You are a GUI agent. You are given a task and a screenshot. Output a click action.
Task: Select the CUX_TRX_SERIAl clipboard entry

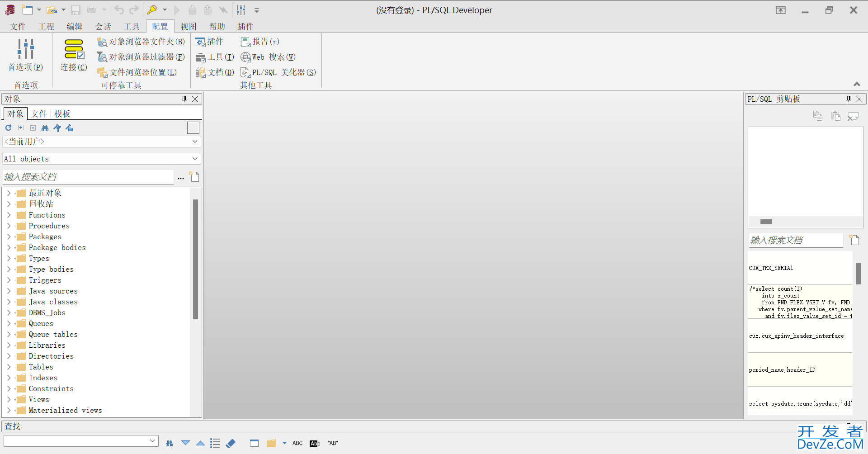coord(800,268)
